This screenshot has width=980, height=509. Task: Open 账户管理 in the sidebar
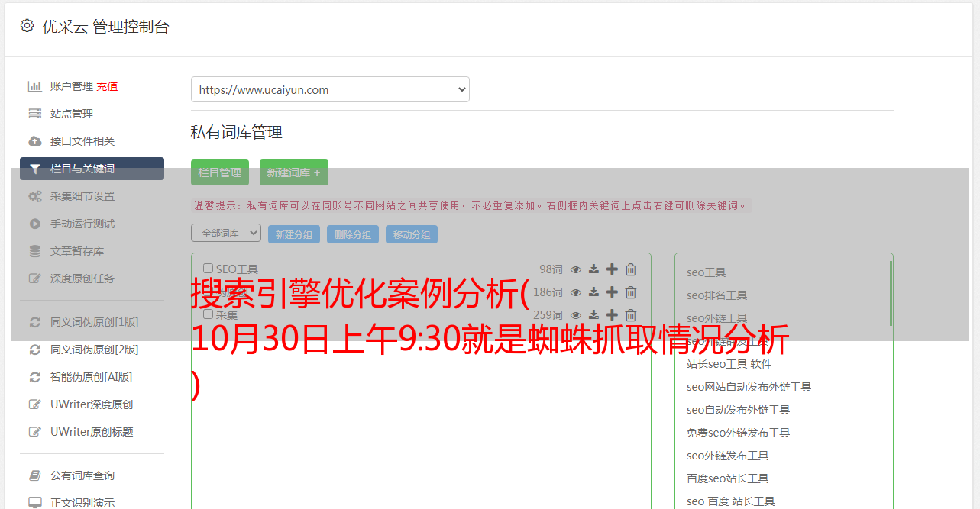(72, 86)
